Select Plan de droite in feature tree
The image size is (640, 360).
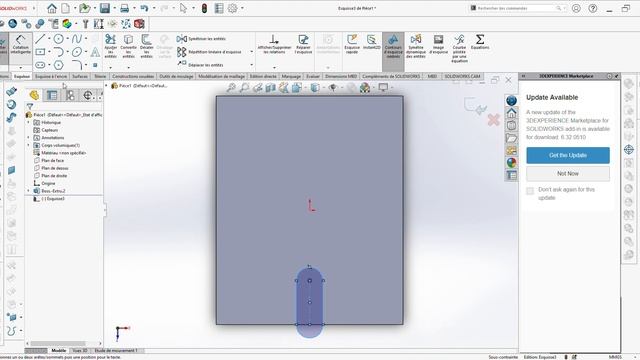pos(54,176)
